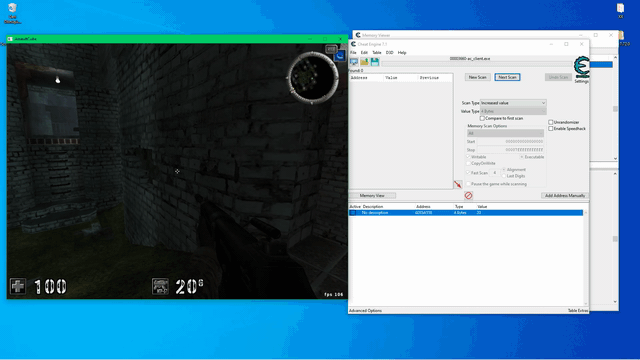Click the Fast Scan alignment value field

click(495, 173)
